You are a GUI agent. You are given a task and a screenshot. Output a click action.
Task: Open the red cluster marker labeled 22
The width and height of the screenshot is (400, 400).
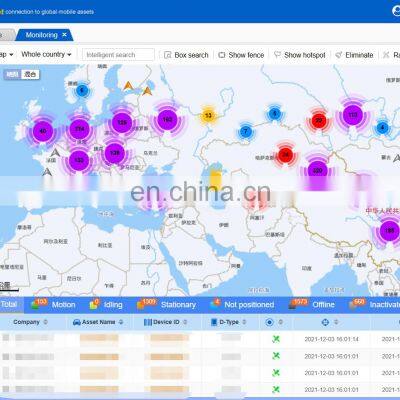[x=319, y=120]
